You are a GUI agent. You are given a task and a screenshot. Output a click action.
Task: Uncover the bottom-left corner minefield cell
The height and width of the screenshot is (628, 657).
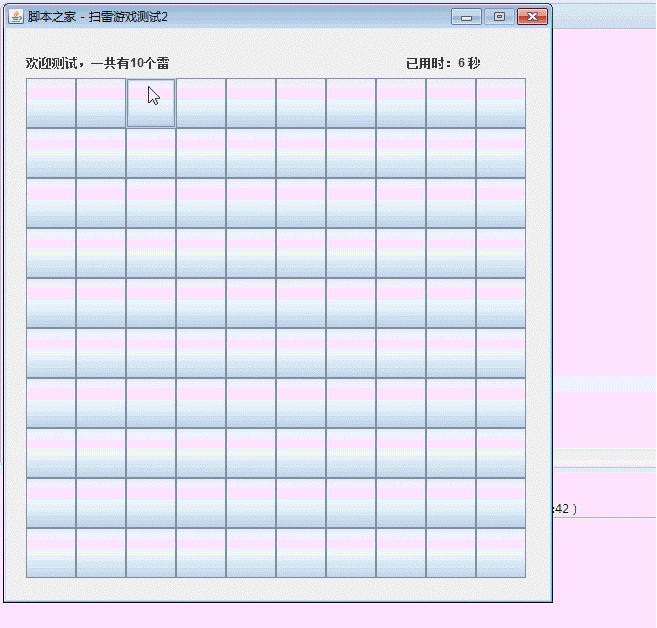51,553
